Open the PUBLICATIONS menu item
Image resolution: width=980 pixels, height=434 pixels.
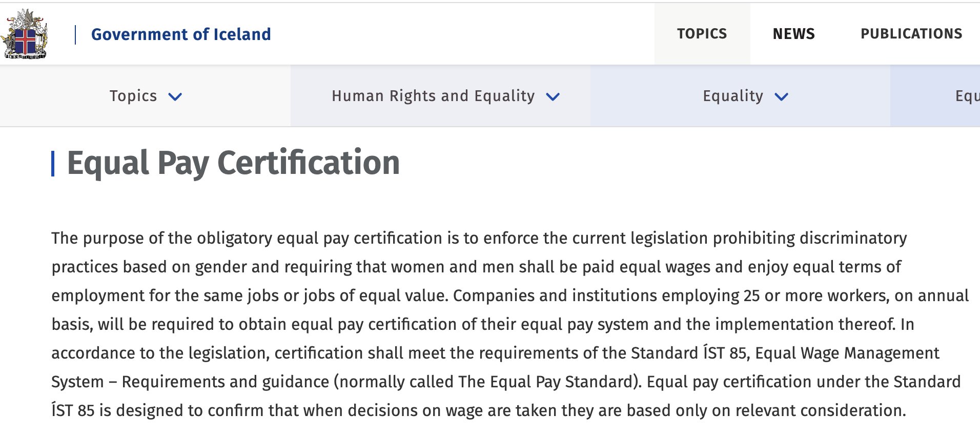tap(911, 34)
